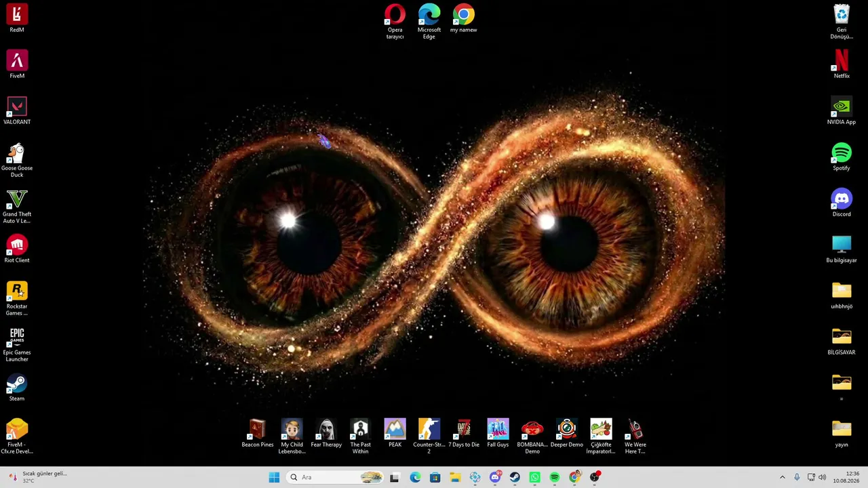Click the My Child Lebensborn shortcut
Image resolution: width=868 pixels, height=488 pixels.
click(x=292, y=436)
